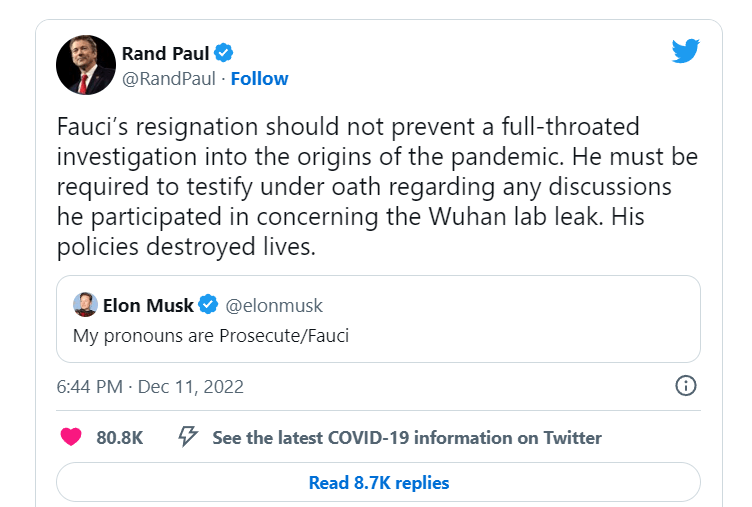752x507 pixels.
Task: Click the tweet timestamp Dec 11, 2022
Action: 150,386
